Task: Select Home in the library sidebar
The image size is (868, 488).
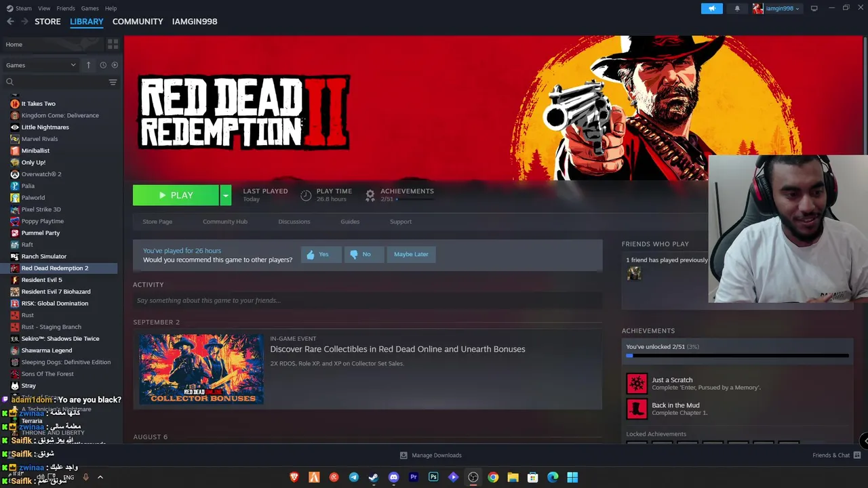Action: [53, 44]
